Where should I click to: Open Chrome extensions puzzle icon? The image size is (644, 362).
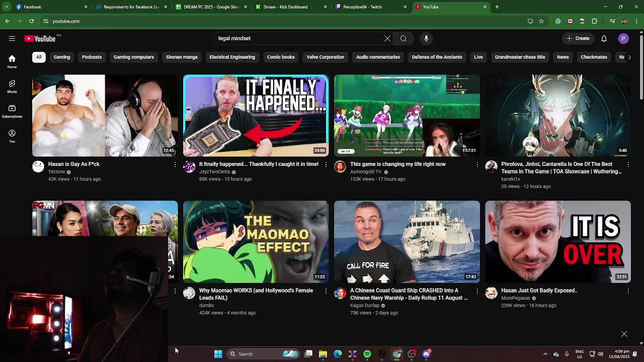(594, 21)
